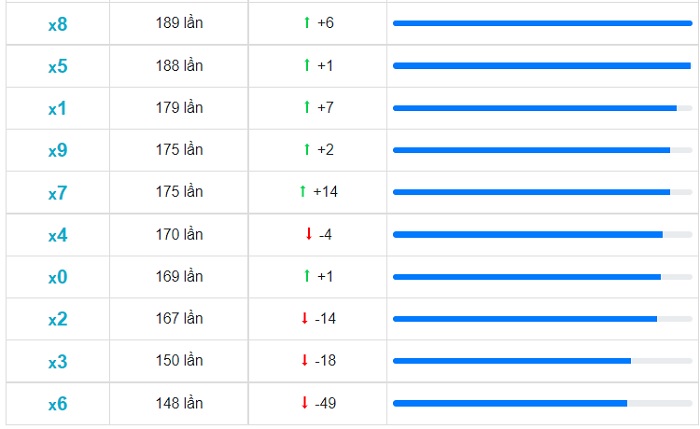The height and width of the screenshot is (429, 700).
Task: Select the x6 entry
Action: (x=58, y=404)
